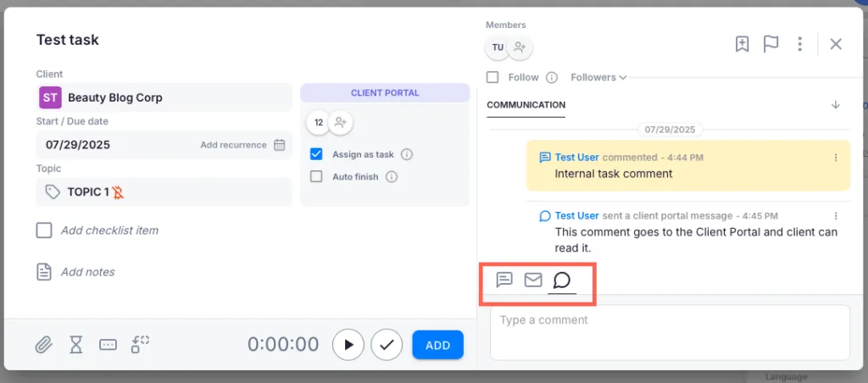Click Add notes

[x=87, y=272]
